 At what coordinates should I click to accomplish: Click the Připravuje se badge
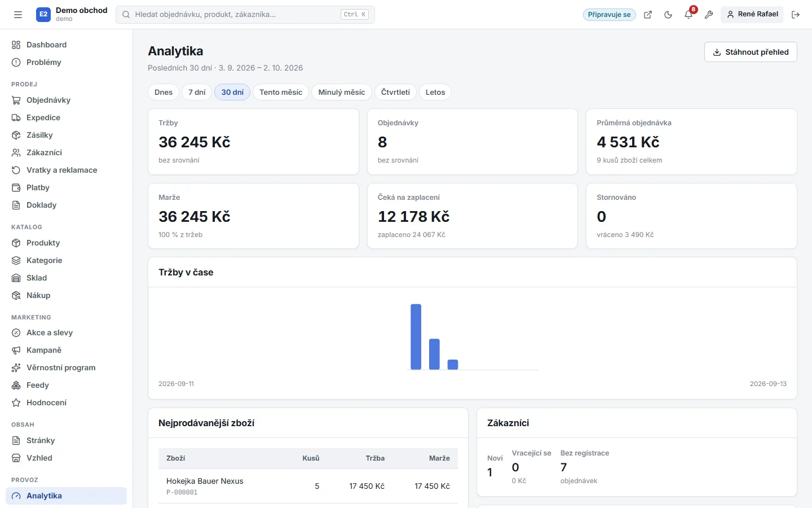609,15
